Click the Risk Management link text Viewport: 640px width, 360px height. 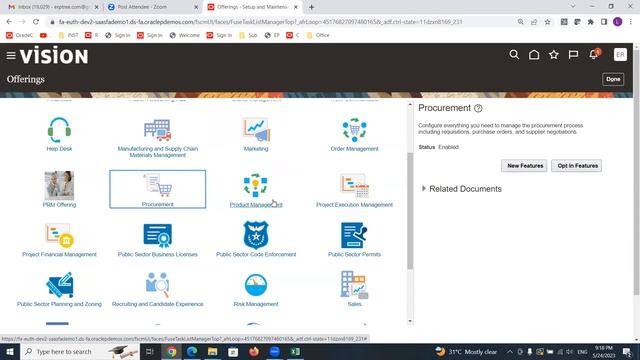[x=256, y=304]
